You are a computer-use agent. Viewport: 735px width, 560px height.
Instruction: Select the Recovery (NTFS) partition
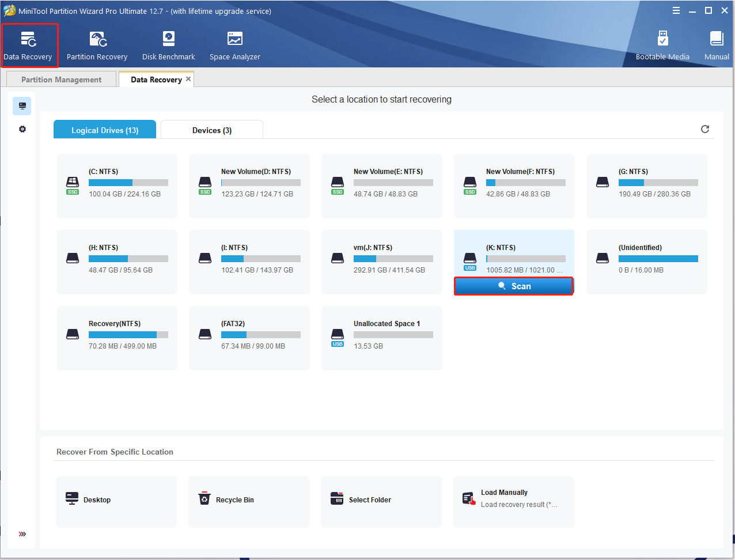[117, 338]
